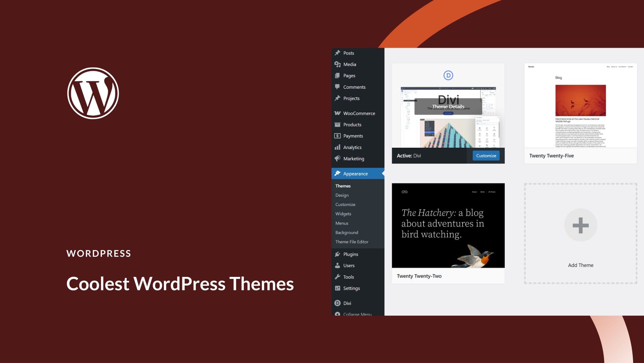Open the Posts section via pushpin icon
This screenshot has width=644, height=363.
337,53
